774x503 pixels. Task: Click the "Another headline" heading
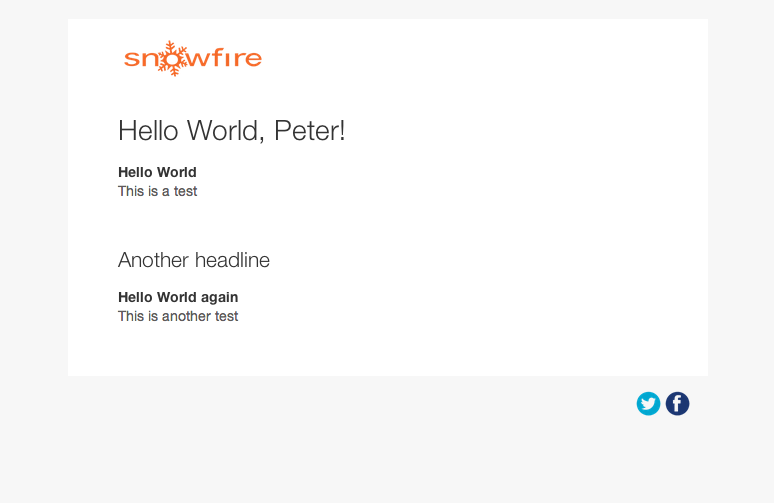click(x=193, y=260)
